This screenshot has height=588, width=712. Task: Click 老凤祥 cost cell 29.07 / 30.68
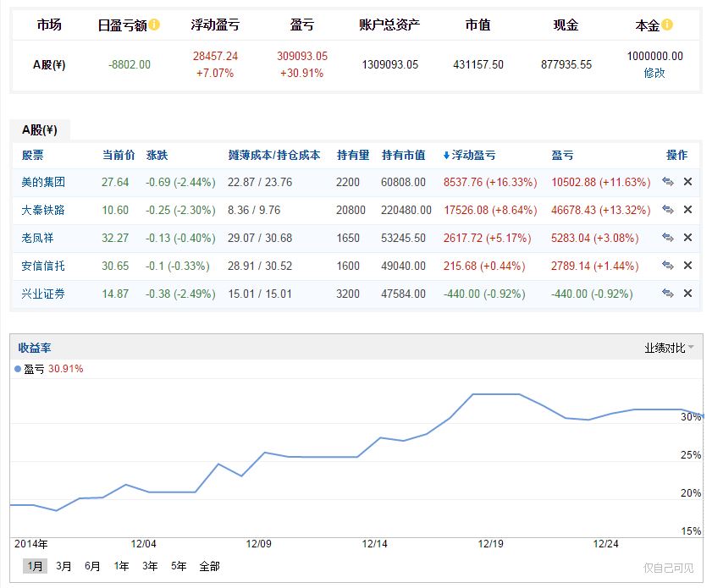click(x=260, y=238)
